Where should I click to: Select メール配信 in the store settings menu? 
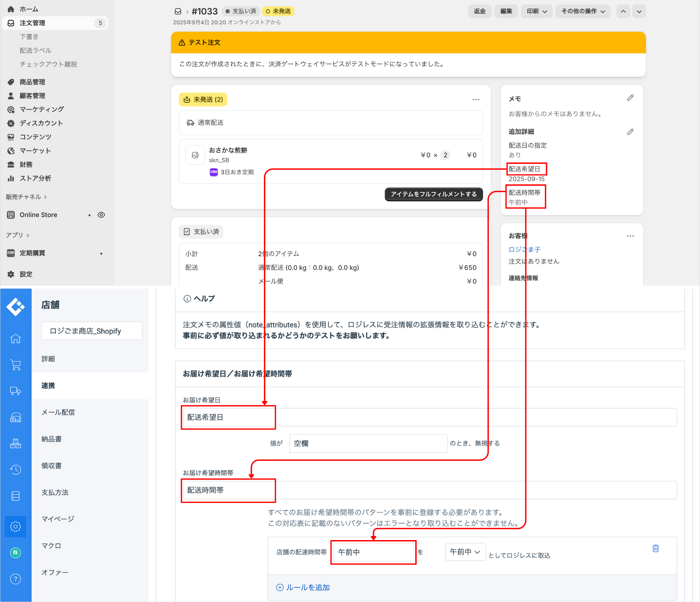(58, 412)
